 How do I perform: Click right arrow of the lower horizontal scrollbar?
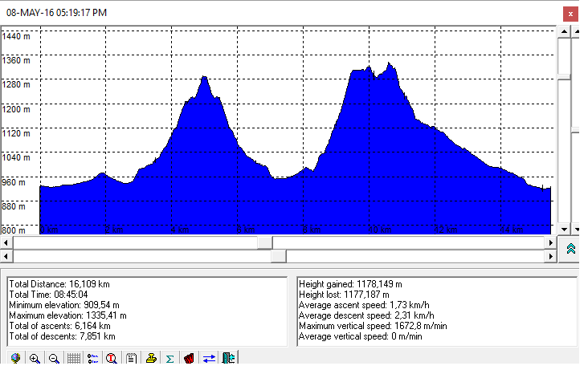[x=550, y=256]
